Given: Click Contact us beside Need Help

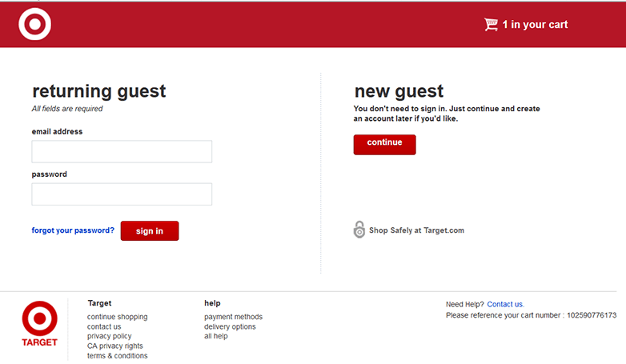Looking at the screenshot, I should coord(505,304).
